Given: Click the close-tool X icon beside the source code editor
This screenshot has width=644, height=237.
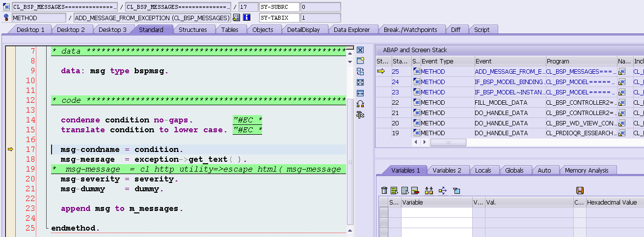Looking at the screenshot, I should (360, 50).
